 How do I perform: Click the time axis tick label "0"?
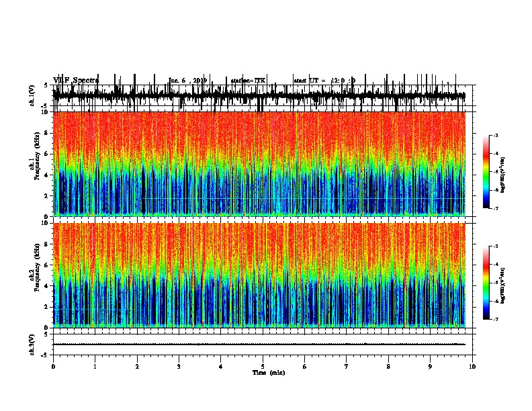tap(53, 367)
